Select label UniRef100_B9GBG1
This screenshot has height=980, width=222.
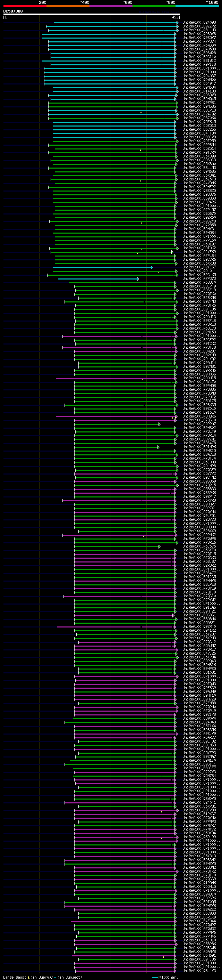[199, 615]
